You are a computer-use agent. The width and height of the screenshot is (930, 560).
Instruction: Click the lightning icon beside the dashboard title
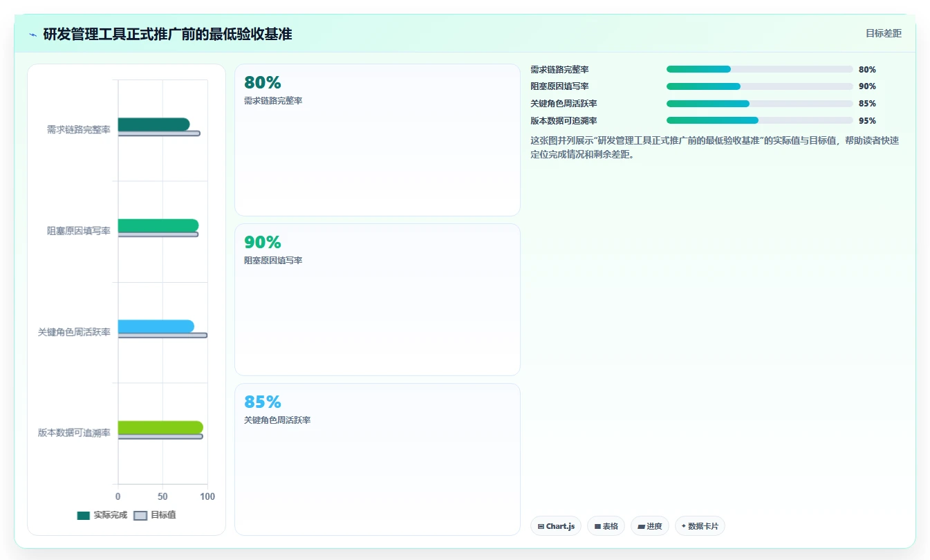(32, 35)
